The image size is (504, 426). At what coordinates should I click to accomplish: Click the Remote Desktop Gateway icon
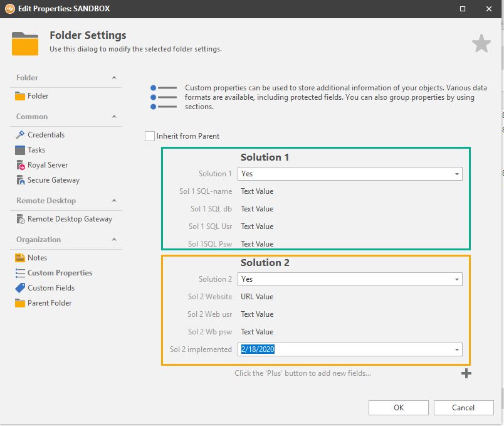click(x=20, y=219)
